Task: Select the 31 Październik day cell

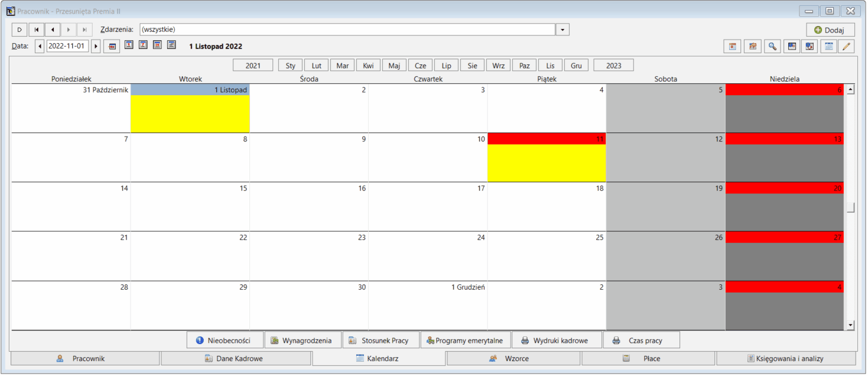Action: click(71, 108)
